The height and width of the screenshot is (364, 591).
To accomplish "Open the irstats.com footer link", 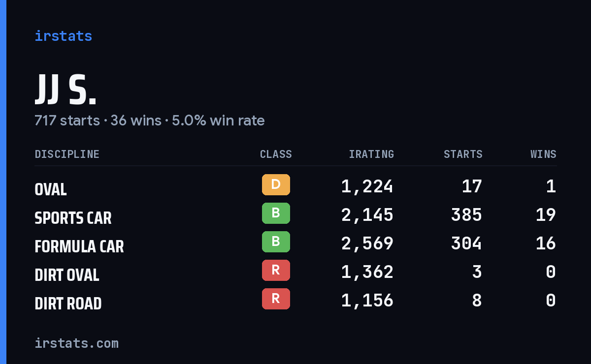I will coord(76,343).
